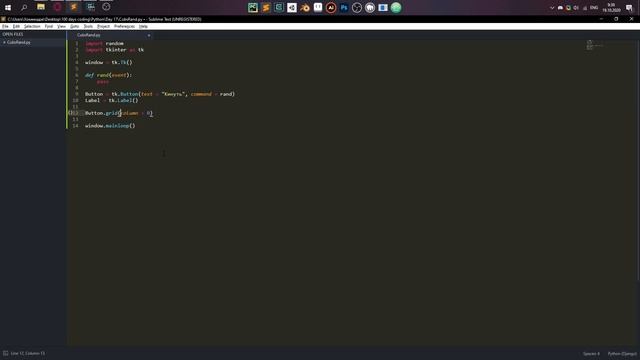Click Discord icon in system tray
The image size is (640, 360).
coord(560,8)
